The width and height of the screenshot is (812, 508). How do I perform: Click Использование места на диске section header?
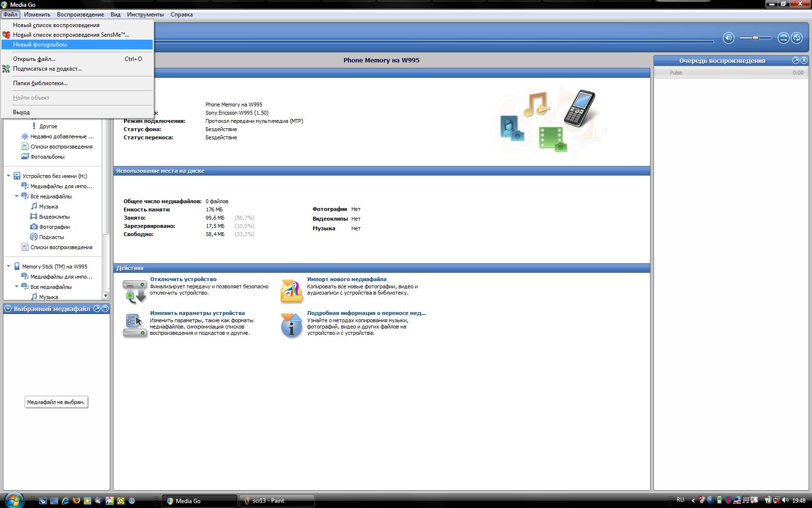(382, 171)
